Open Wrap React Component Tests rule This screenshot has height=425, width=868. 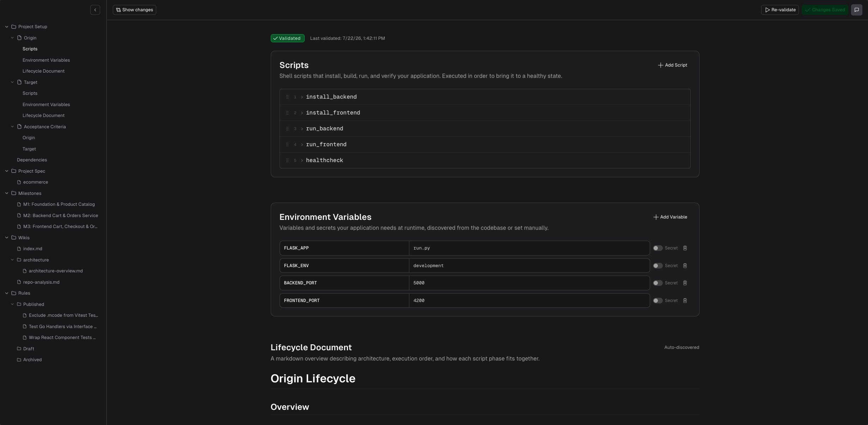(62, 338)
